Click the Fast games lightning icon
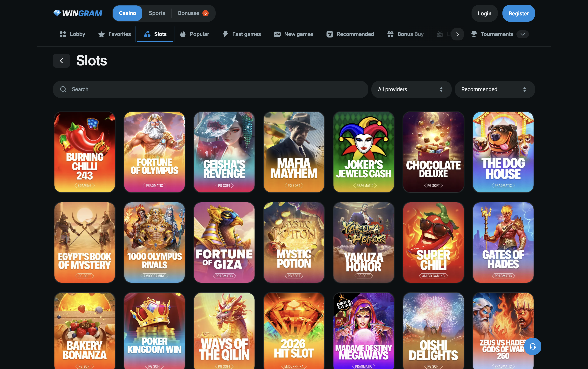 225,34
